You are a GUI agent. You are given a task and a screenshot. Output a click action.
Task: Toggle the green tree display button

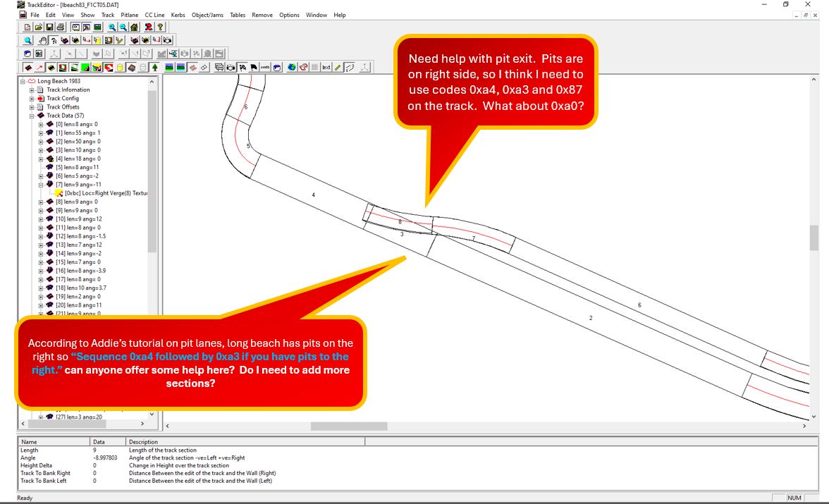[x=154, y=68]
